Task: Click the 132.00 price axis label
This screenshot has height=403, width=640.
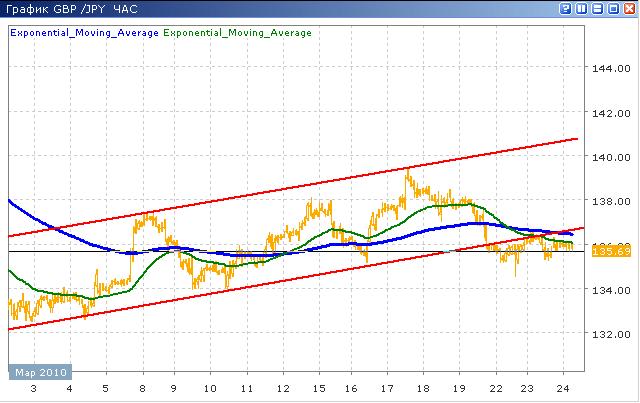Action: (x=609, y=334)
